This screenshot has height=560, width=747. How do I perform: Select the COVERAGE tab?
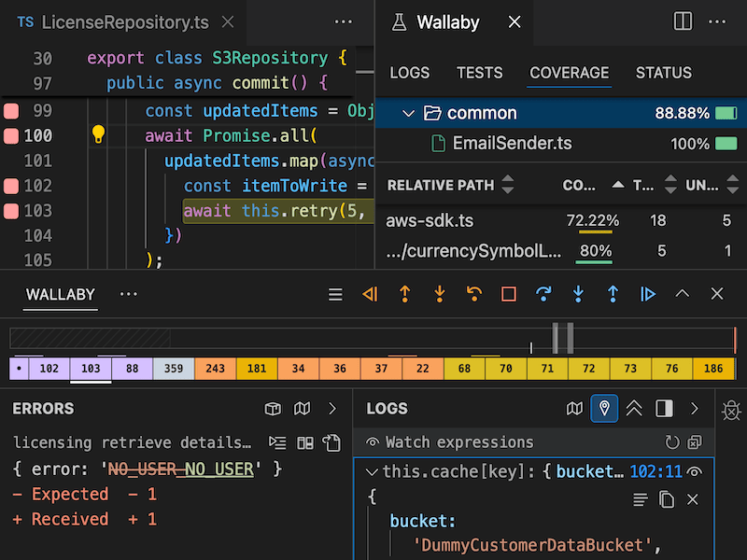point(569,73)
